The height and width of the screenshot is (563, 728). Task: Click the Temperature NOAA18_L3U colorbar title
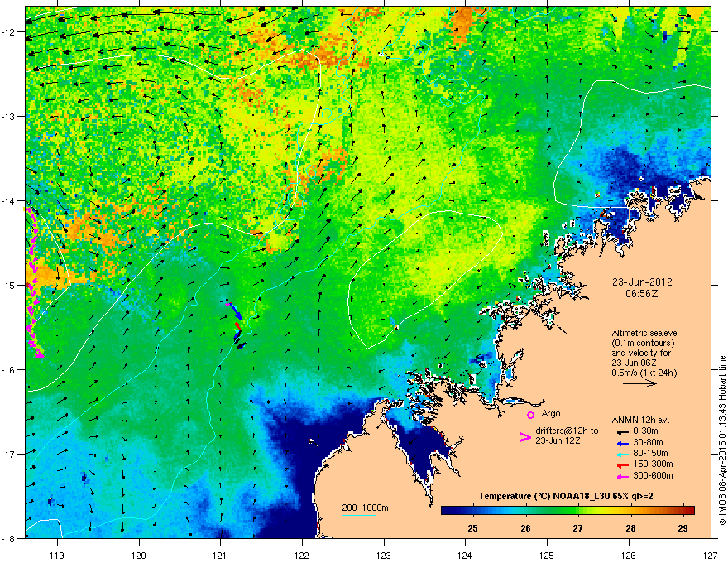pos(566,497)
